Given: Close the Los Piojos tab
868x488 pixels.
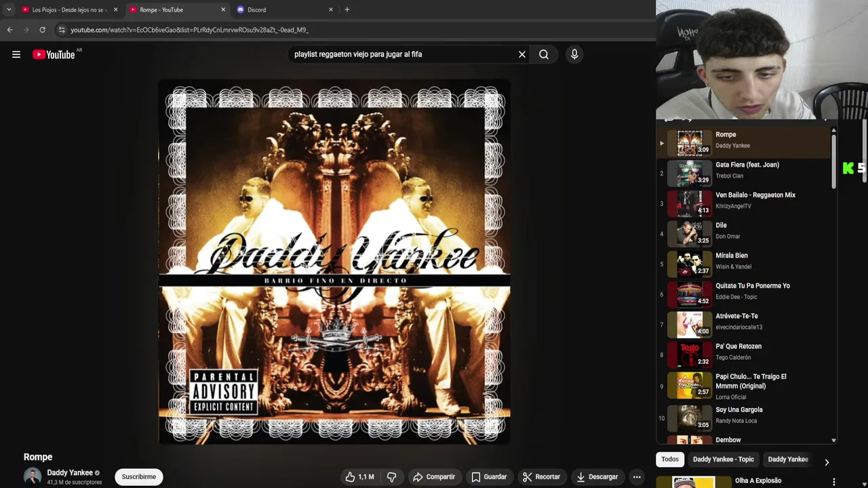Looking at the screenshot, I should (115, 9).
